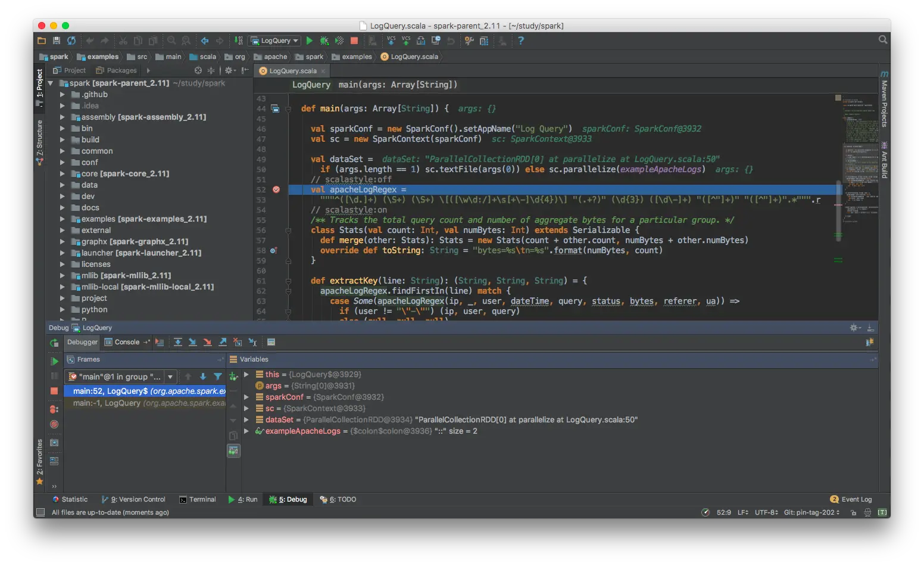Toggle the breakpoint marker beside val apacheLogRegex
Screen dimensions: 924x566
[276, 189]
